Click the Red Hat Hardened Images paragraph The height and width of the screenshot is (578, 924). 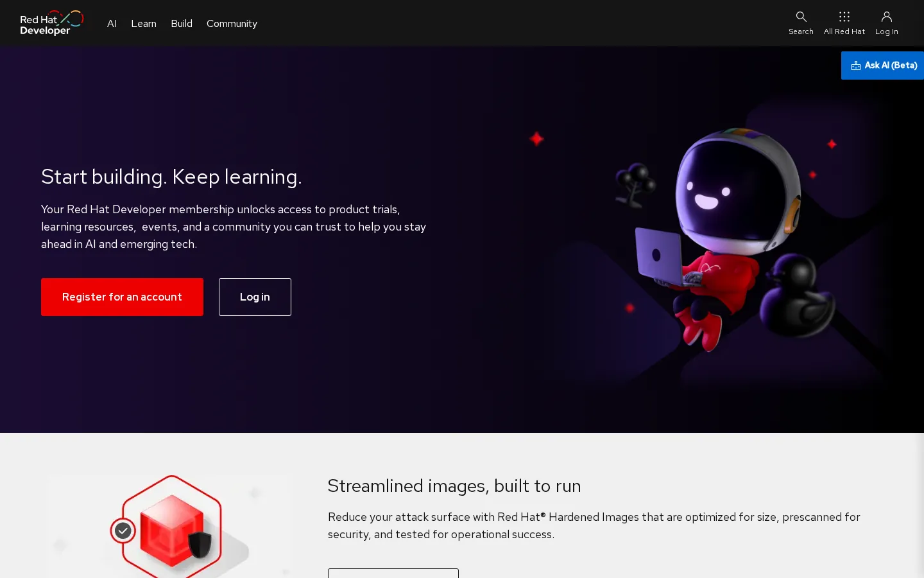[x=594, y=525]
